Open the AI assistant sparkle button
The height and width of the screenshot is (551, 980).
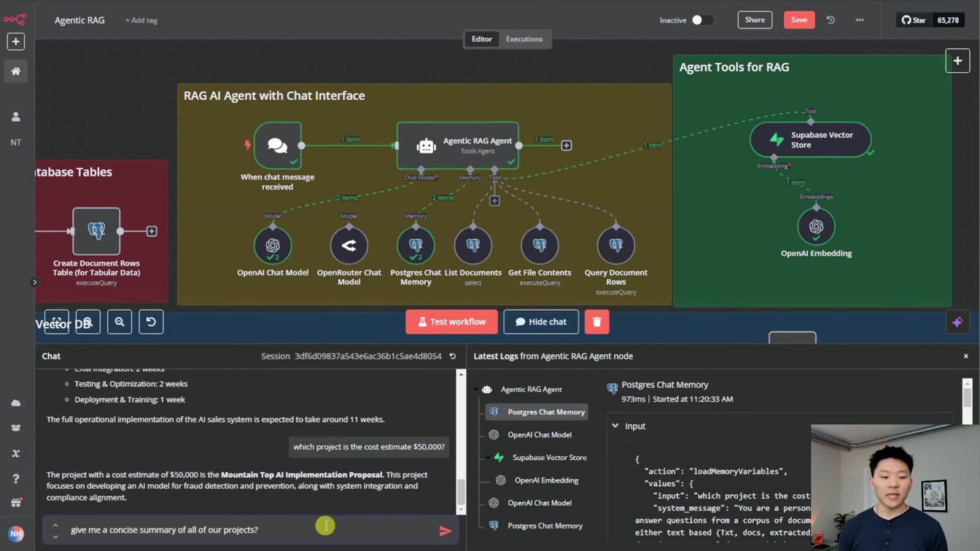click(x=957, y=322)
